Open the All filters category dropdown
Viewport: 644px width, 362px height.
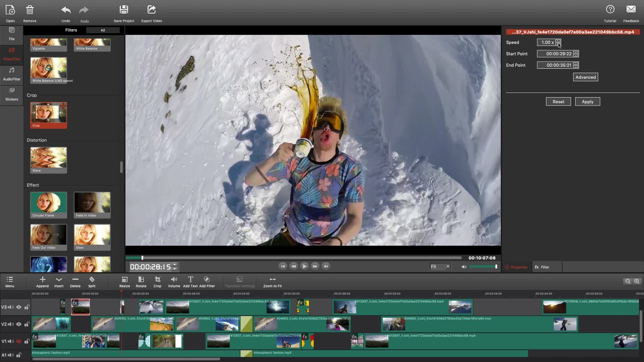[103, 30]
